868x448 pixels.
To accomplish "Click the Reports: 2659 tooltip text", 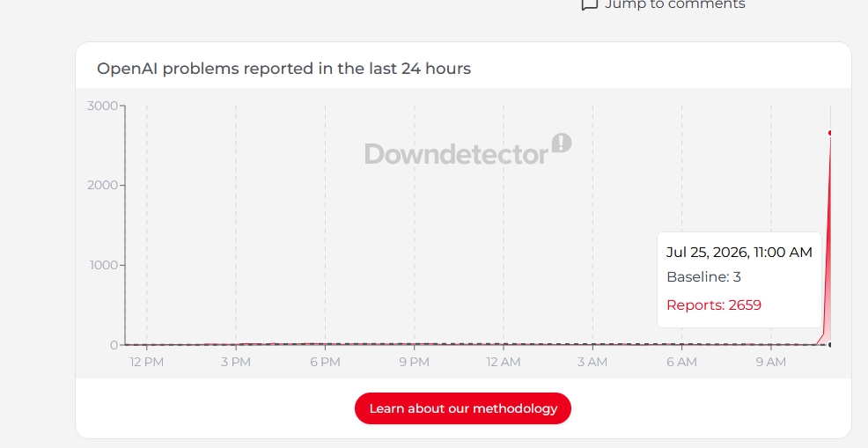I will click(714, 305).
